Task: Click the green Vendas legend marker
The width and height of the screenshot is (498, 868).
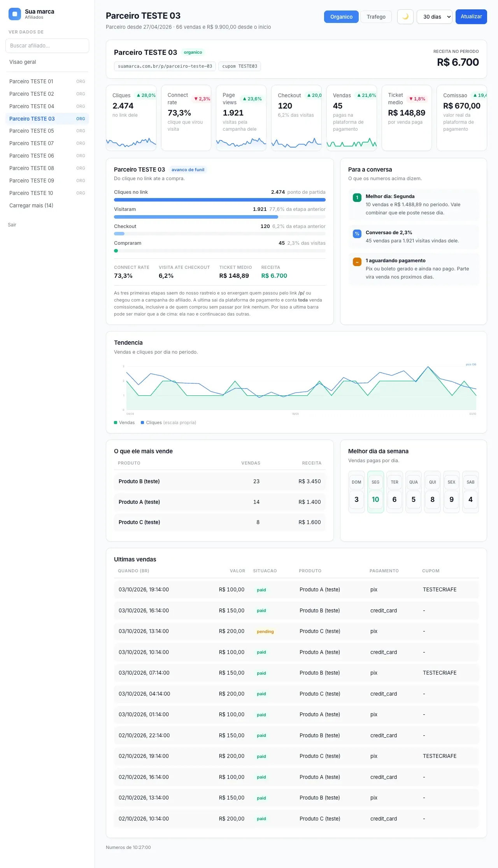Action: [116, 423]
